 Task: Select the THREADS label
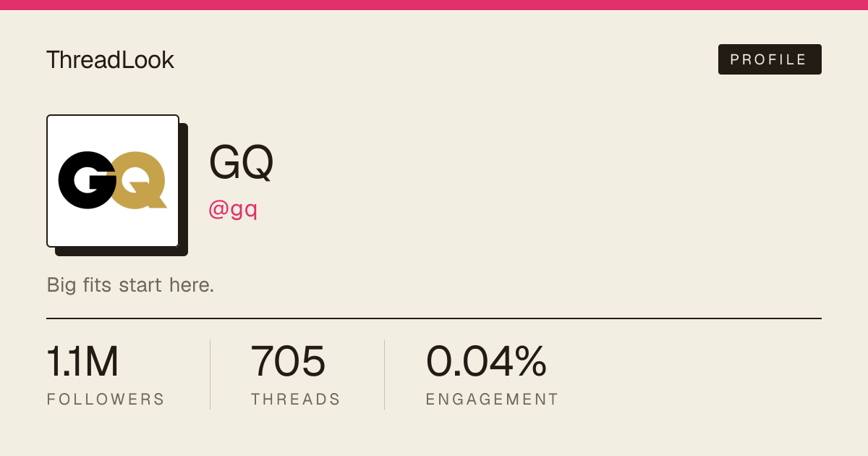pyautogui.click(x=296, y=399)
